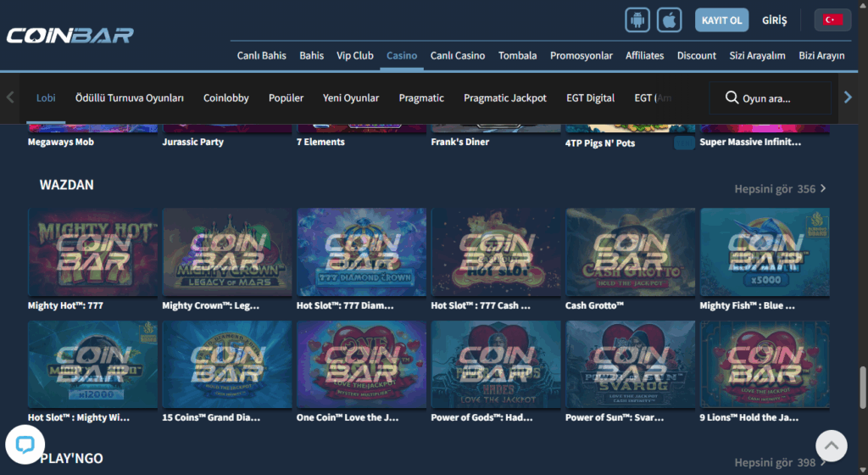The height and width of the screenshot is (475, 868).
Task: Open the Bizi Arayın menu item
Action: tap(821, 55)
